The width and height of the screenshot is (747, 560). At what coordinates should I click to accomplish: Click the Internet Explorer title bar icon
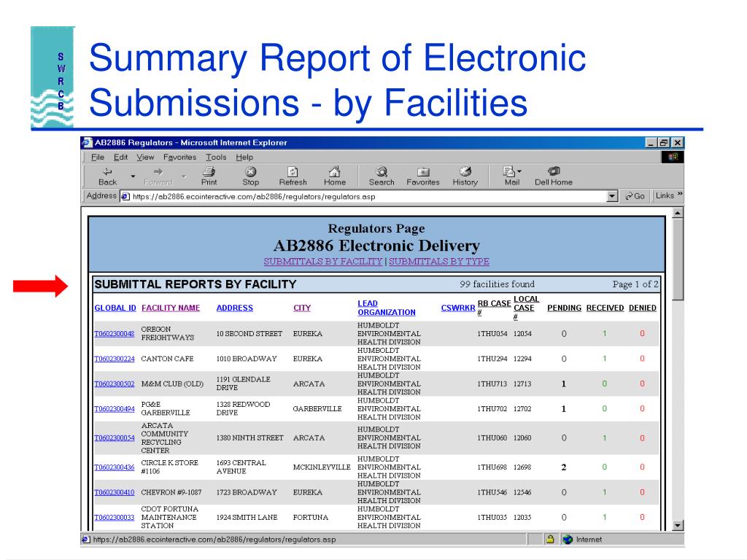[87, 142]
